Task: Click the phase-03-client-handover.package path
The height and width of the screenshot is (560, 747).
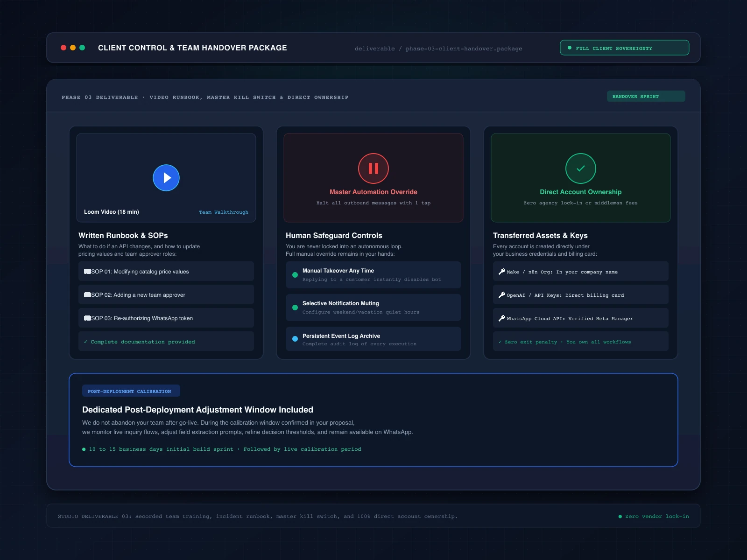Action: (x=464, y=49)
